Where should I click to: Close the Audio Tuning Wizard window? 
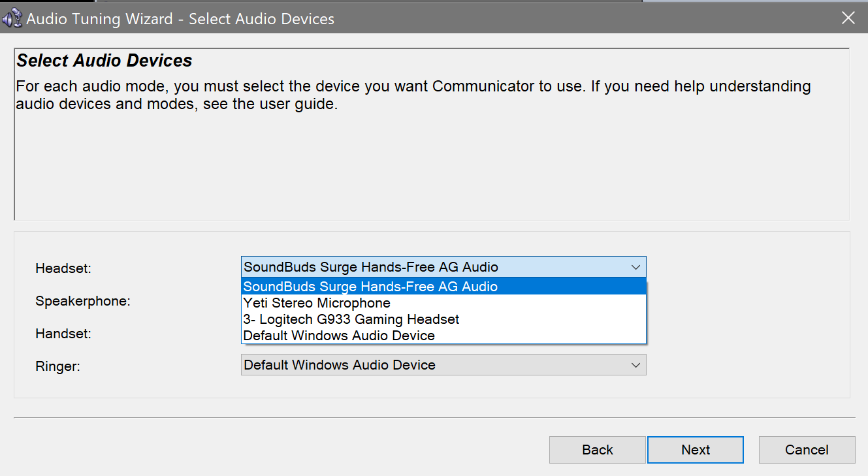pyautogui.click(x=848, y=18)
